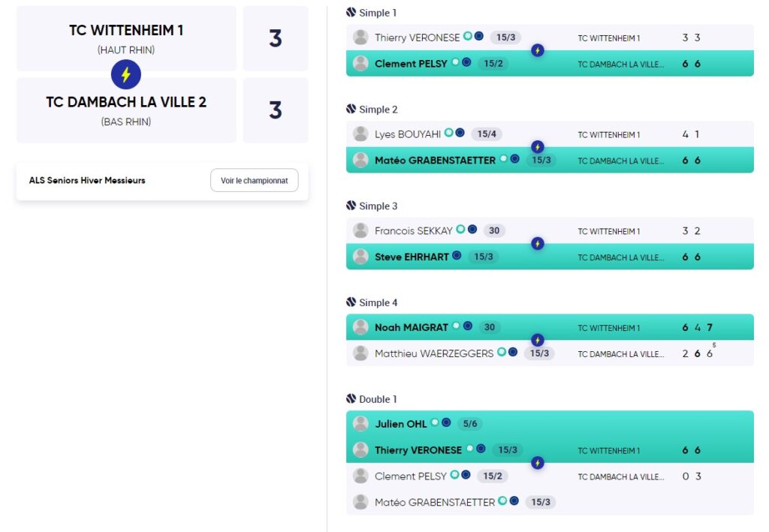
Task: Click the dark blue badge next to Steve EHRHART
Action: [457, 256]
